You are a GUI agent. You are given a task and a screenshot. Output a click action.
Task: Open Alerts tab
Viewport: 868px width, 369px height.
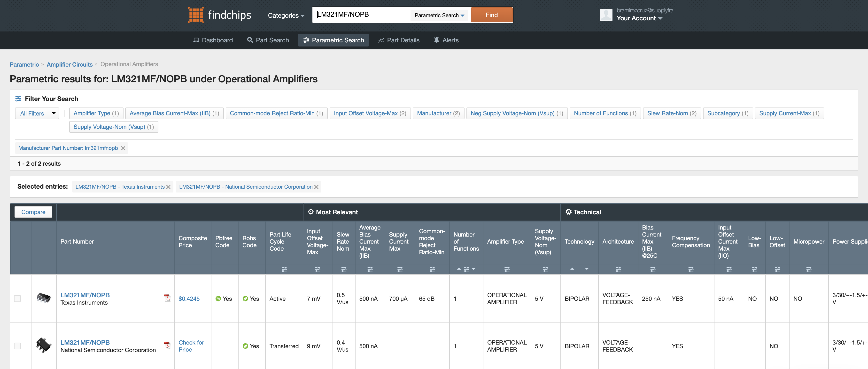(x=446, y=40)
